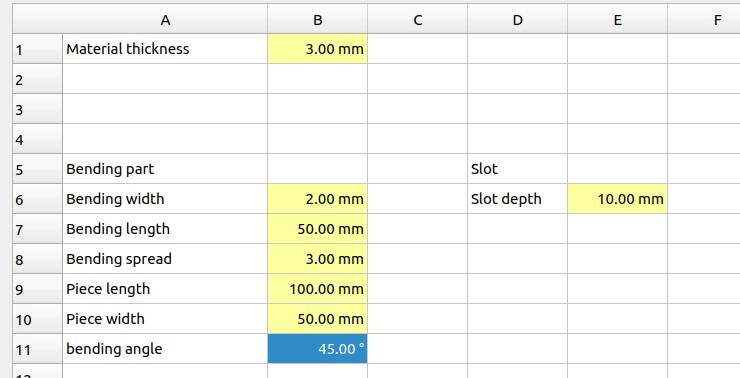Click the Bending length 50.00 mm cell
Screen dimensions: 740x378
pyautogui.click(x=317, y=229)
